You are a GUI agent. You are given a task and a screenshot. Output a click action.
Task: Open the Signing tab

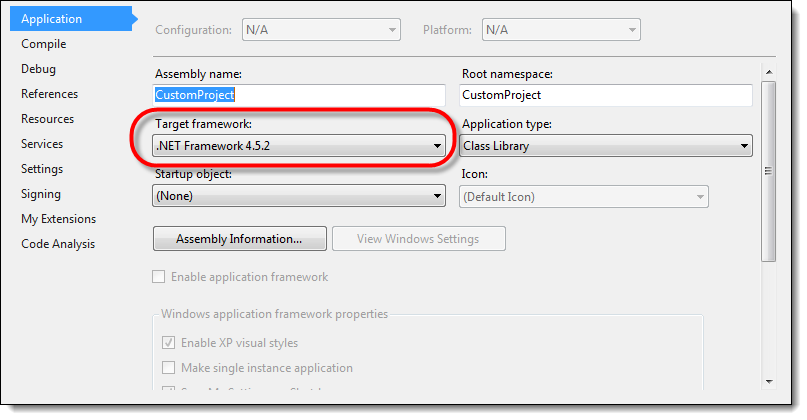tap(41, 194)
